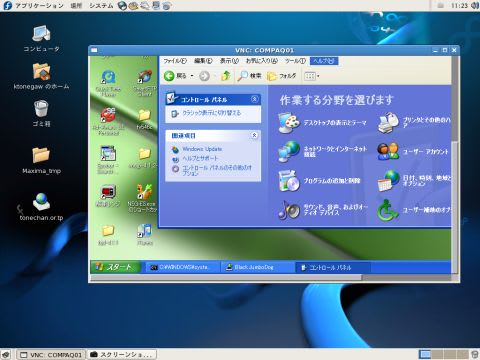Click the ヘルプとサポート link

(200, 158)
